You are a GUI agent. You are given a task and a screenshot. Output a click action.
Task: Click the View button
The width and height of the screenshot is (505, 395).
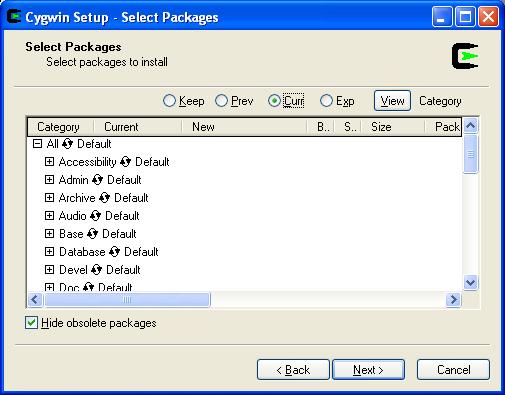[x=392, y=101]
